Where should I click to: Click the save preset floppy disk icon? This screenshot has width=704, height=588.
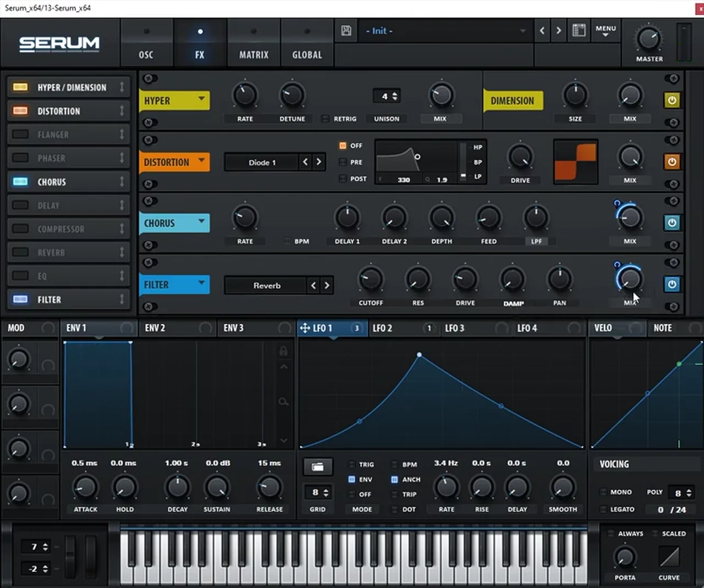click(346, 31)
